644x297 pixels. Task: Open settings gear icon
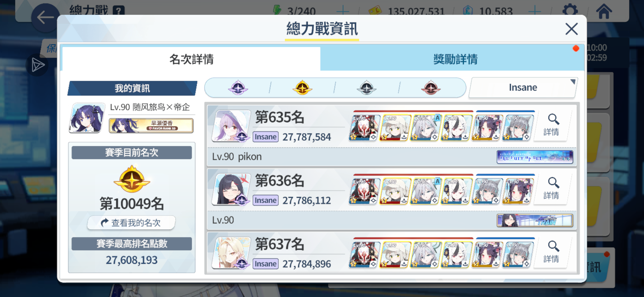[x=570, y=11]
